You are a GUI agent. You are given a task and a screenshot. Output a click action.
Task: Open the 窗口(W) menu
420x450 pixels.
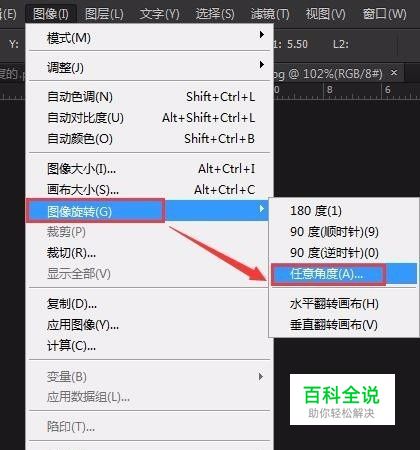tap(384, 14)
